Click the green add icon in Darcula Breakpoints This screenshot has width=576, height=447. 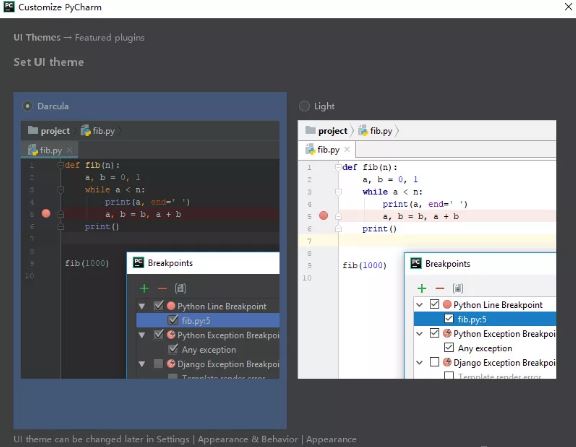[x=144, y=288]
